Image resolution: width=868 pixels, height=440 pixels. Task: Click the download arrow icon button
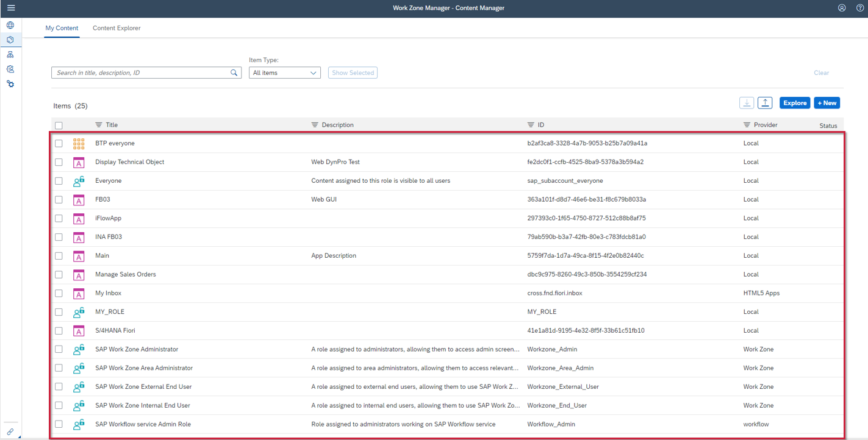747,103
